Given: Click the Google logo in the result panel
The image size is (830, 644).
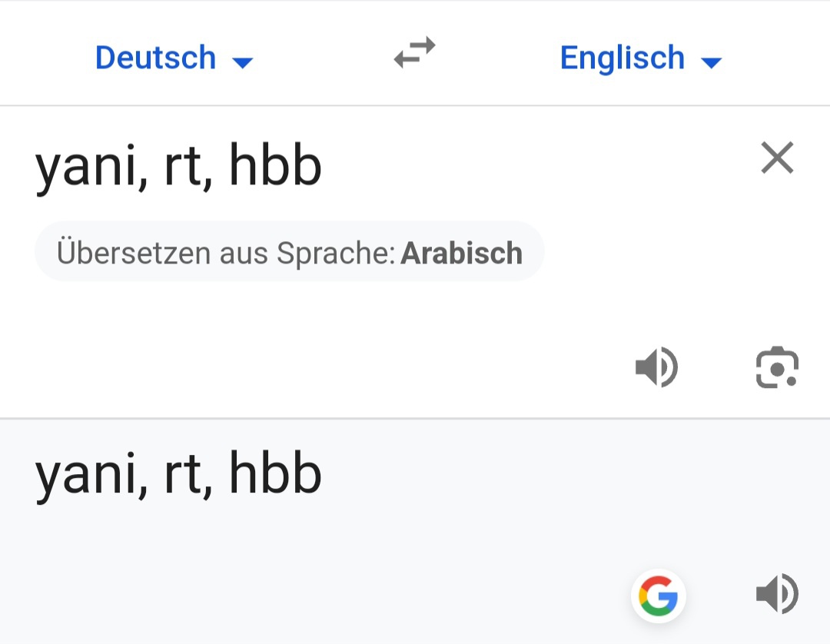Looking at the screenshot, I should 659,596.
